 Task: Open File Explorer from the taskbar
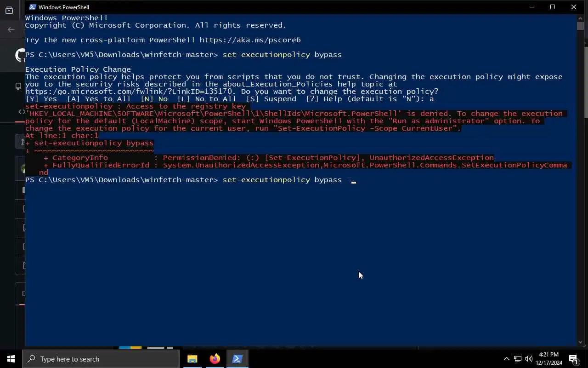pos(192,359)
